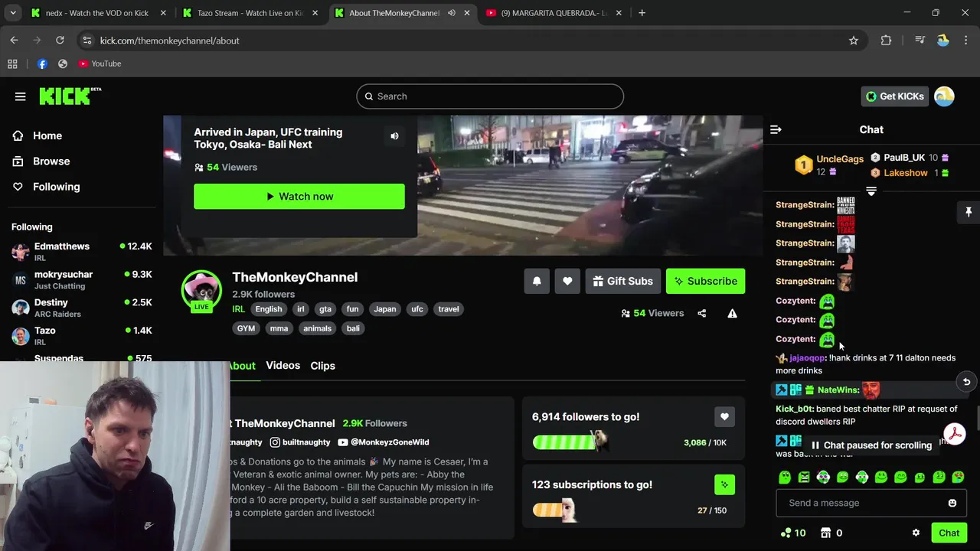Go to Browse in sidebar
This screenshot has height=551, width=980.
pos(51,161)
